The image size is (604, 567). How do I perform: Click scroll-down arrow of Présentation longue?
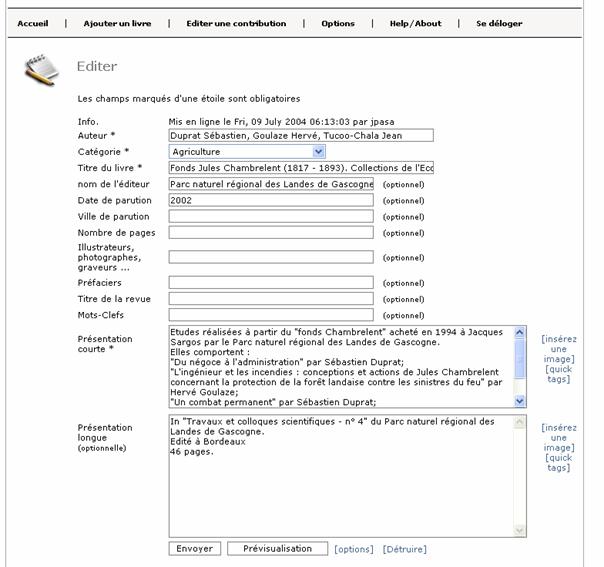(520, 531)
